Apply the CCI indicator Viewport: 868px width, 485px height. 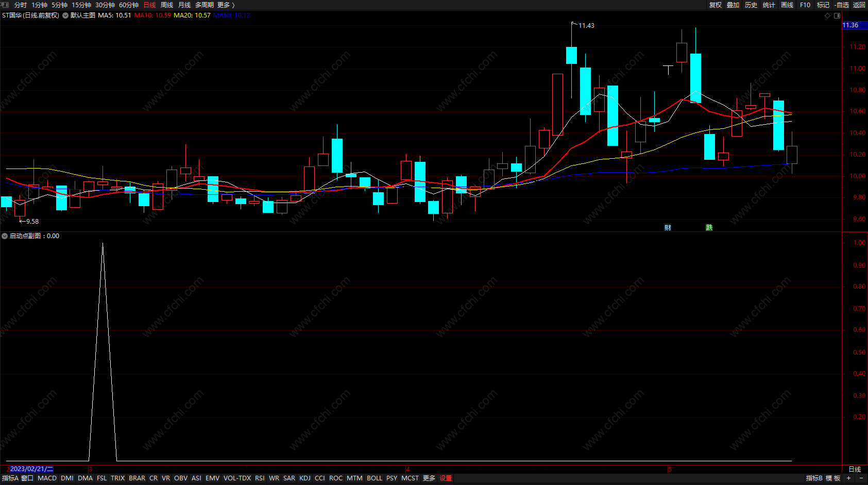(320, 478)
